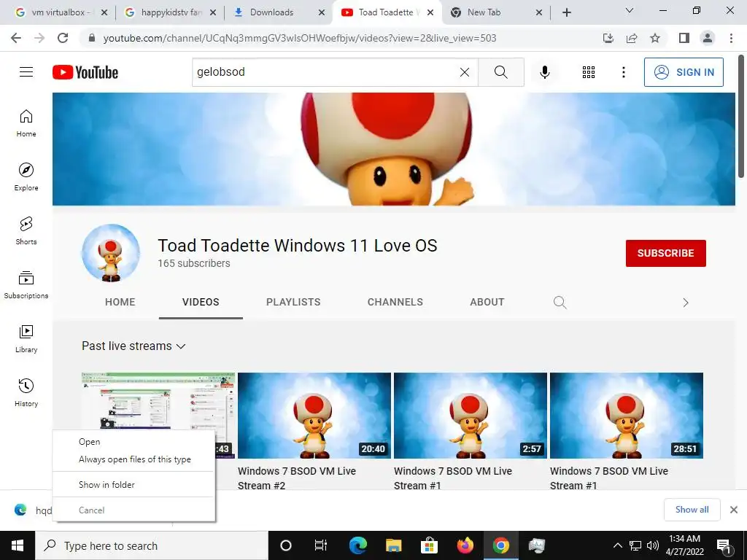Screen dimensions: 747x560
Task: Open the 28:51 video thumbnail
Action: coord(627,416)
